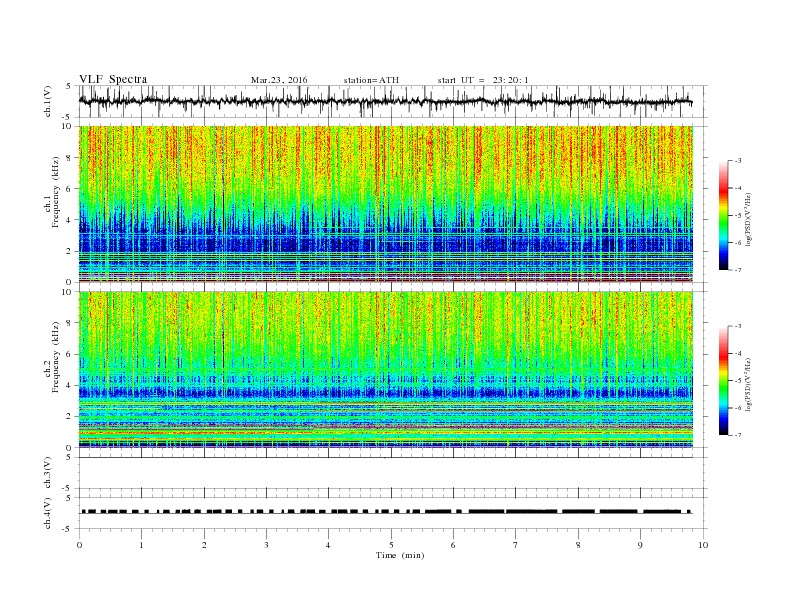Viewport: 792px width, 612px height.
Task: Click the "5" tick on the time axis
Action: [391, 545]
